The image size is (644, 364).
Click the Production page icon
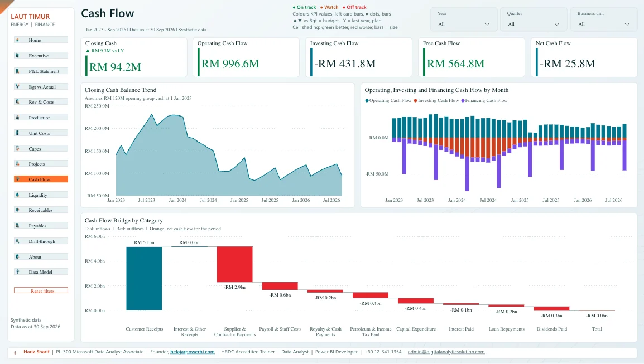17,118
